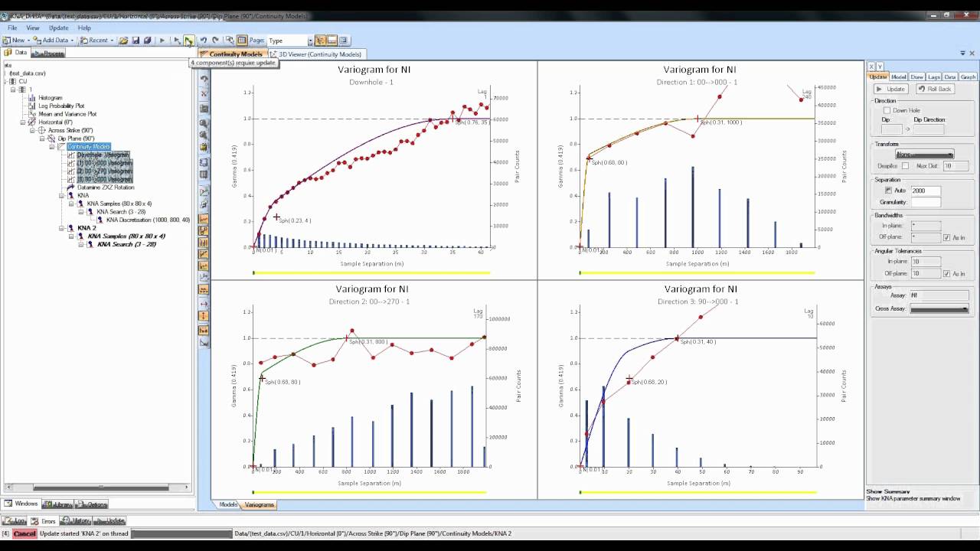Click the vertical arrows icon in vertical toolbar

pos(204,315)
